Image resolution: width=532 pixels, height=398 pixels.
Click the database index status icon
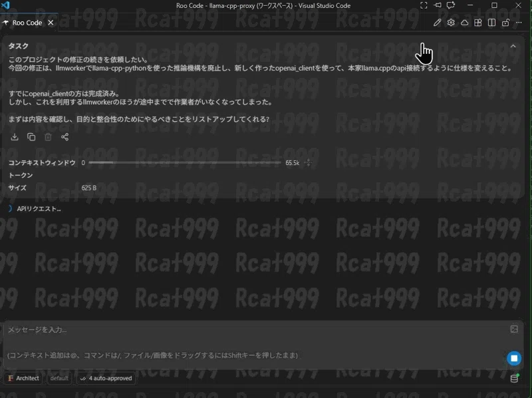[515, 378]
